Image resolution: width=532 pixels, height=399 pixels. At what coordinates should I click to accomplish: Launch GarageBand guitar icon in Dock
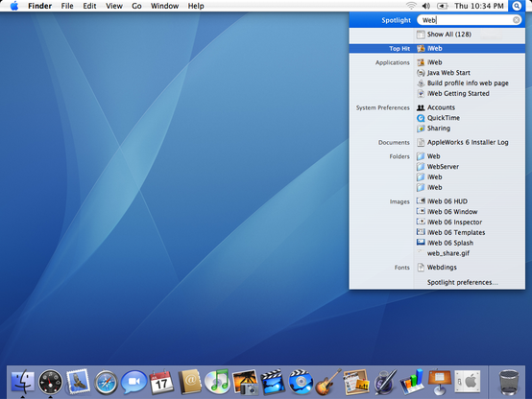coord(327,382)
